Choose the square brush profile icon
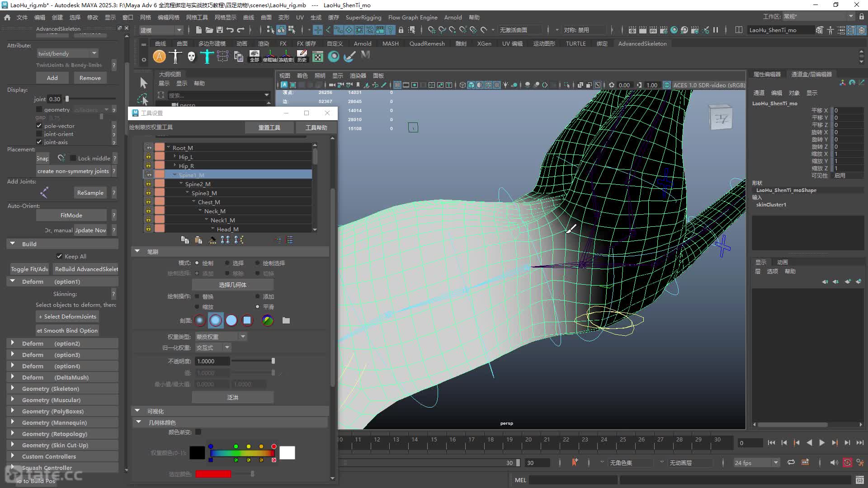 (x=247, y=320)
